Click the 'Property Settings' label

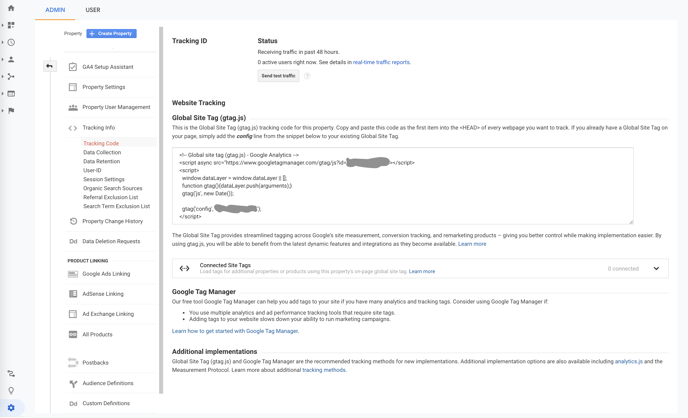pyautogui.click(x=104, y=87)
